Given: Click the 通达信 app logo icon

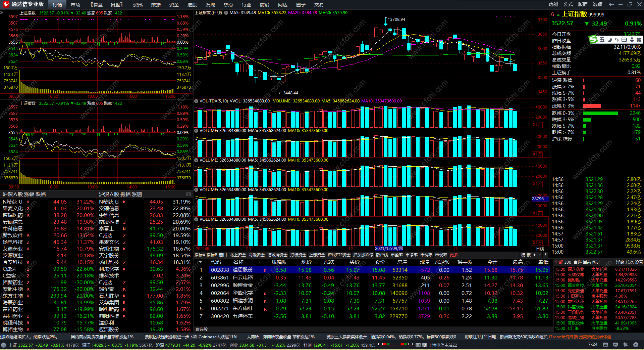Looking at the screenshot, I should (x=6, y=4).
